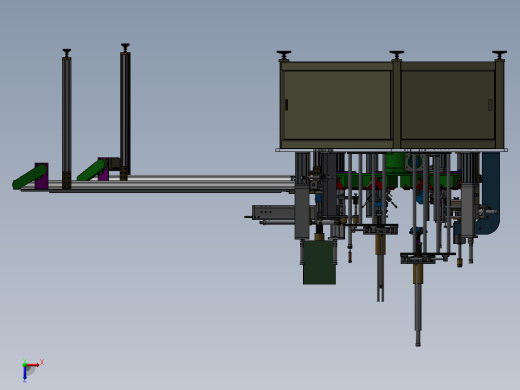Select the leftmost tall vertical post
Viewport: 520px width, 390px height.
point(67,123)
